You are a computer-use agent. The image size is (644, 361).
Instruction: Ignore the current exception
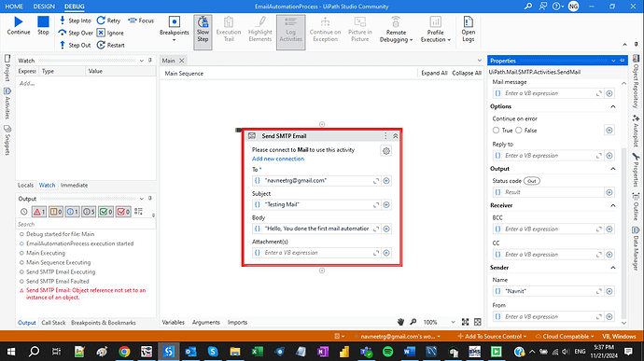click(x=110, y=33)
